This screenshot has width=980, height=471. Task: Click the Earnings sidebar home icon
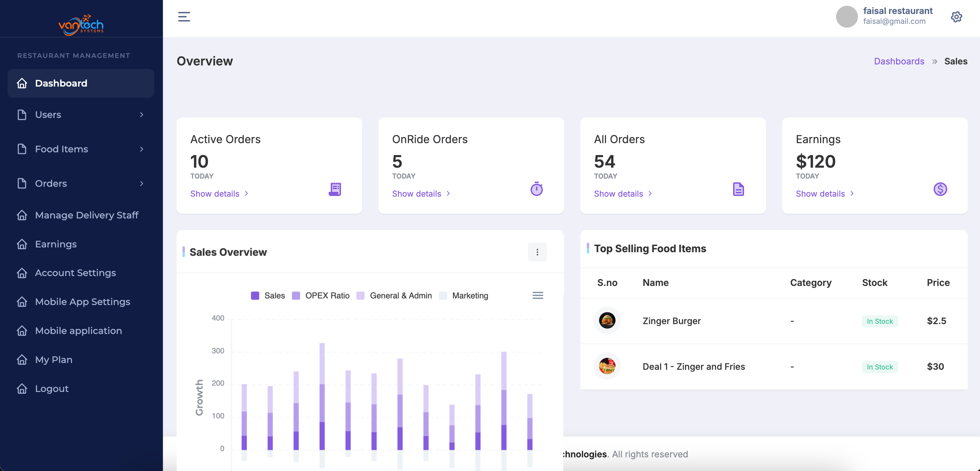tap(22, 244)
